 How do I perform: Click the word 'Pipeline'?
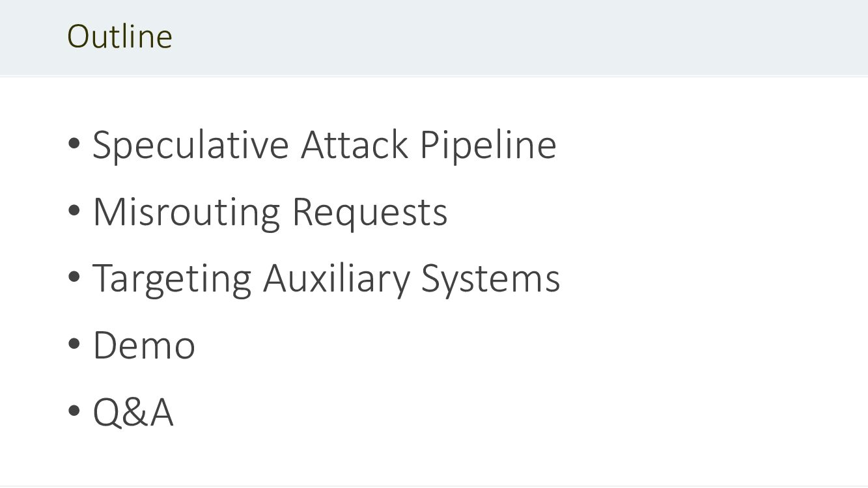coord(488,144)
